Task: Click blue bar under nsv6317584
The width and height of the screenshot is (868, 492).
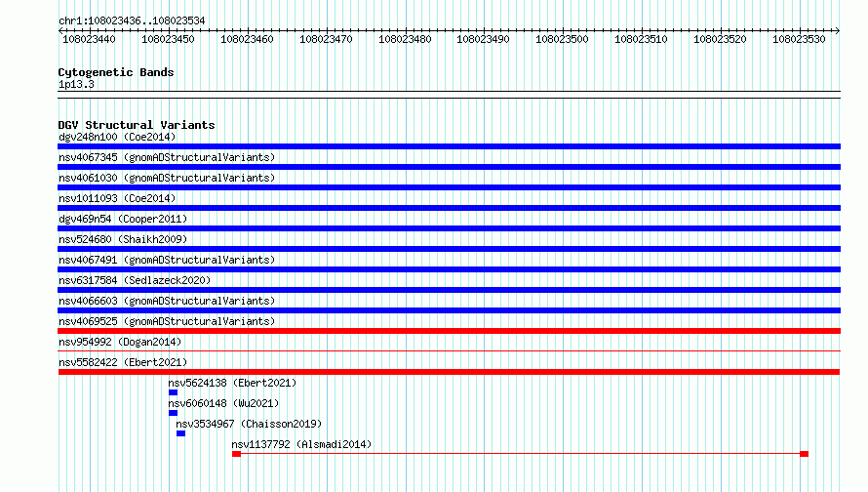Action: coord(449,290)
